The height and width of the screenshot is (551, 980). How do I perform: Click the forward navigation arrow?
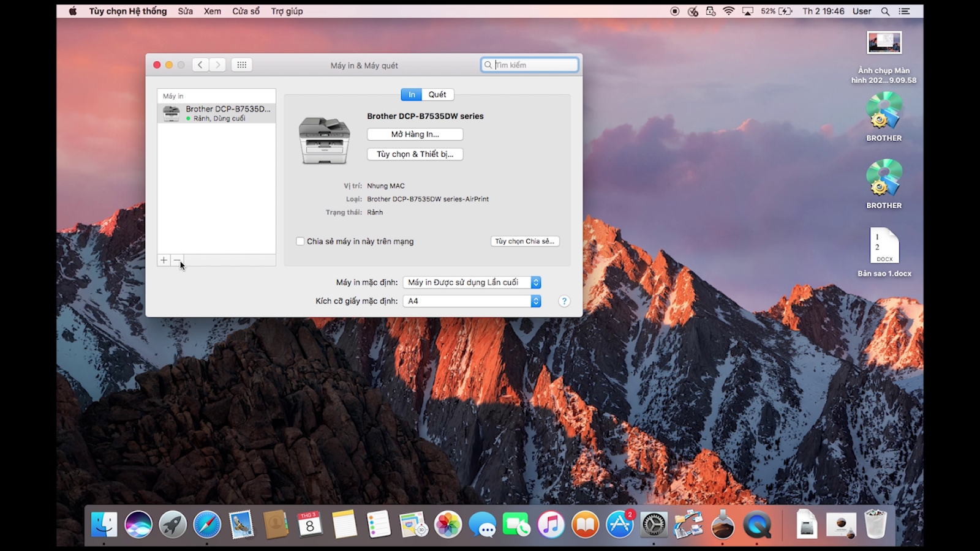coord(217,64)
